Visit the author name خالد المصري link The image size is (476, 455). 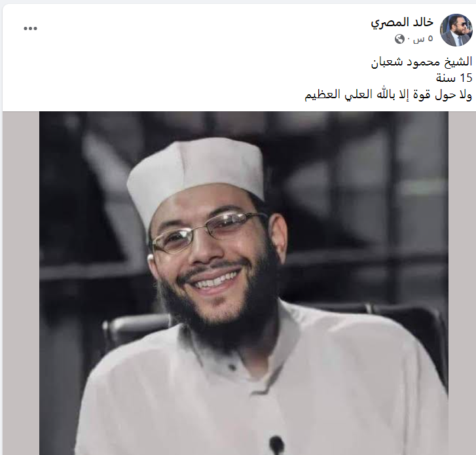click(x=402, y=22)
